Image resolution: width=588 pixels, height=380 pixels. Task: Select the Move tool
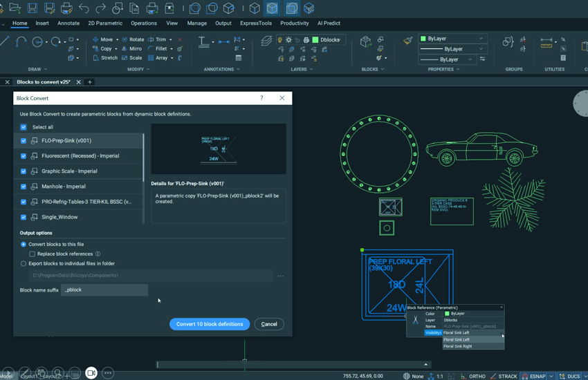click(102, 39)
